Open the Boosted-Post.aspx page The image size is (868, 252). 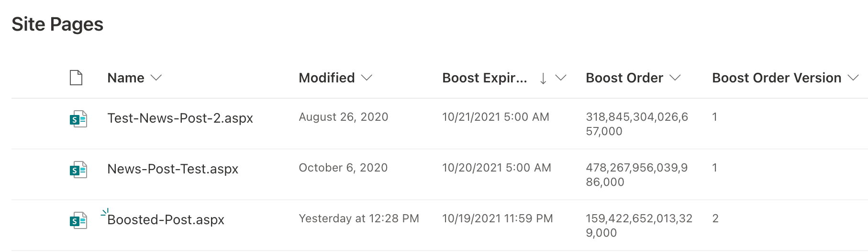point(166,220)
